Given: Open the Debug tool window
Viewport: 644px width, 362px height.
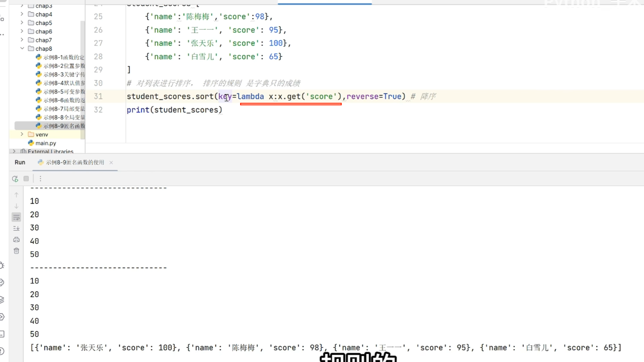Looking at the screenshot, I should click(2, 266).
